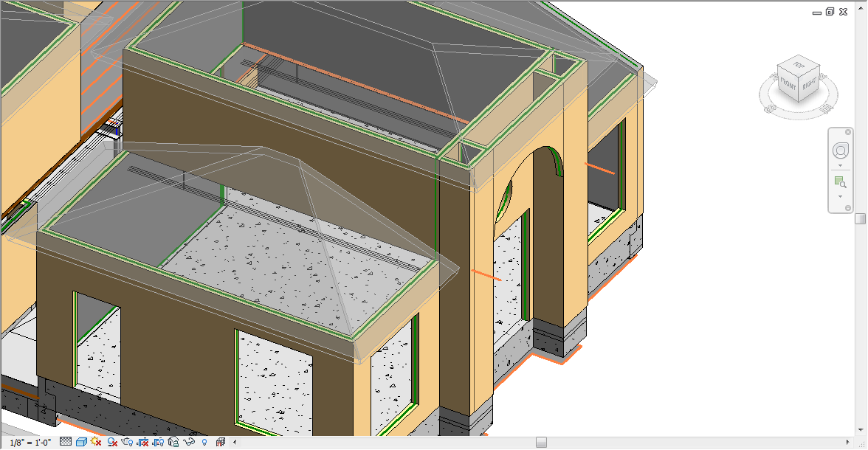Screen dimensions: 868x450
Task: Open the Visual Style cube menu
Action: pos(81,442)
